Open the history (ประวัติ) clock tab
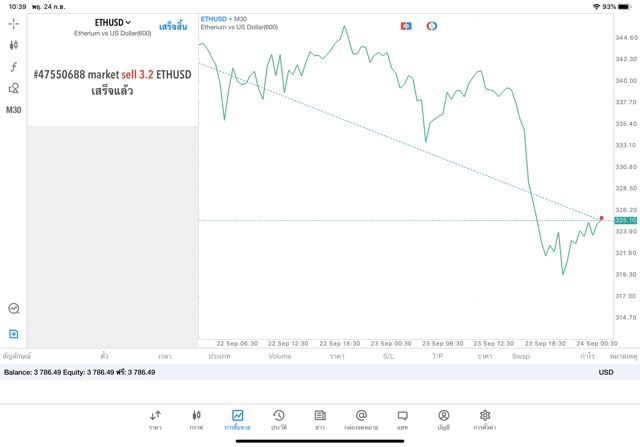The image size is (640, 447). coord(278,419)
